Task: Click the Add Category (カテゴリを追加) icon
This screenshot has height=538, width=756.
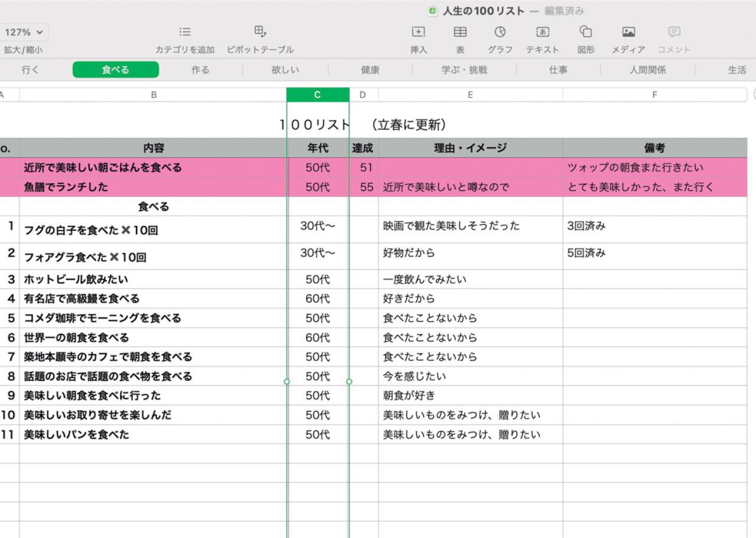Action: tap(184, 32)
